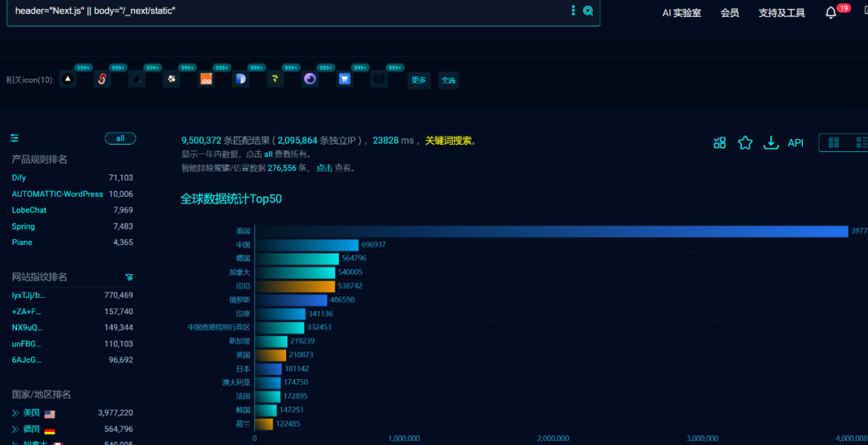Click the website fingerprint filter funnel icon
Viewport: 868px width, 445px height.
coord(129,277)
